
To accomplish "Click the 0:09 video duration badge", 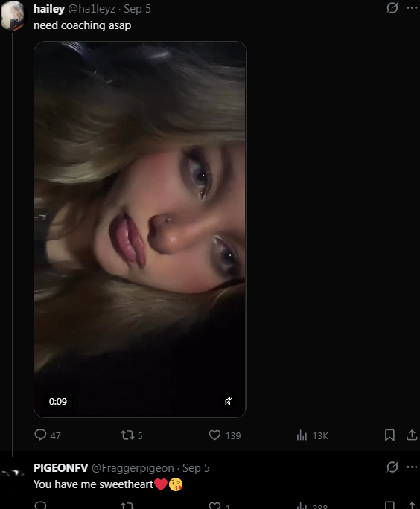I will tap(58, 402).
